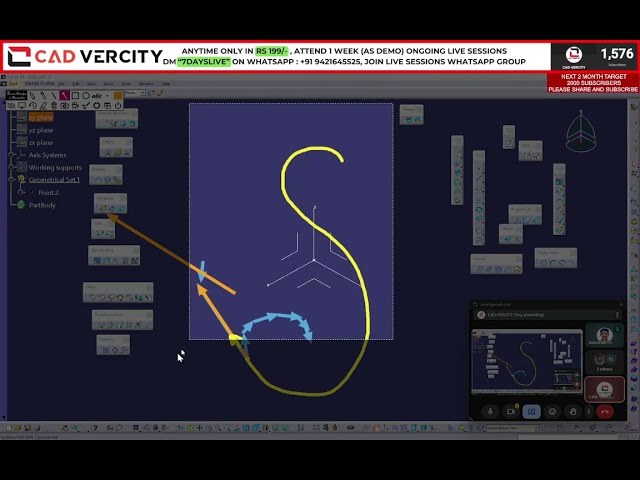Click the shared screen preview in Meet
This screenshot has height=480, width=640.
(x=527, y=362)
